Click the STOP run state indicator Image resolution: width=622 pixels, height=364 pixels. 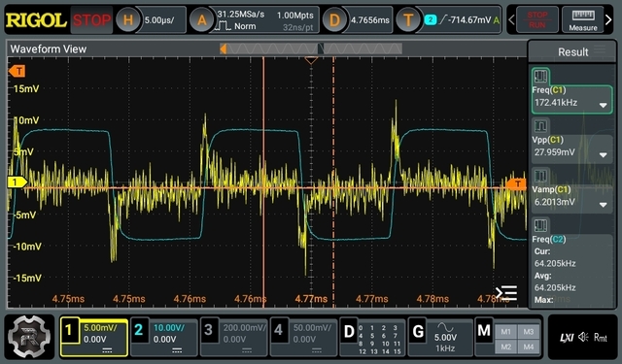[91, 19]
